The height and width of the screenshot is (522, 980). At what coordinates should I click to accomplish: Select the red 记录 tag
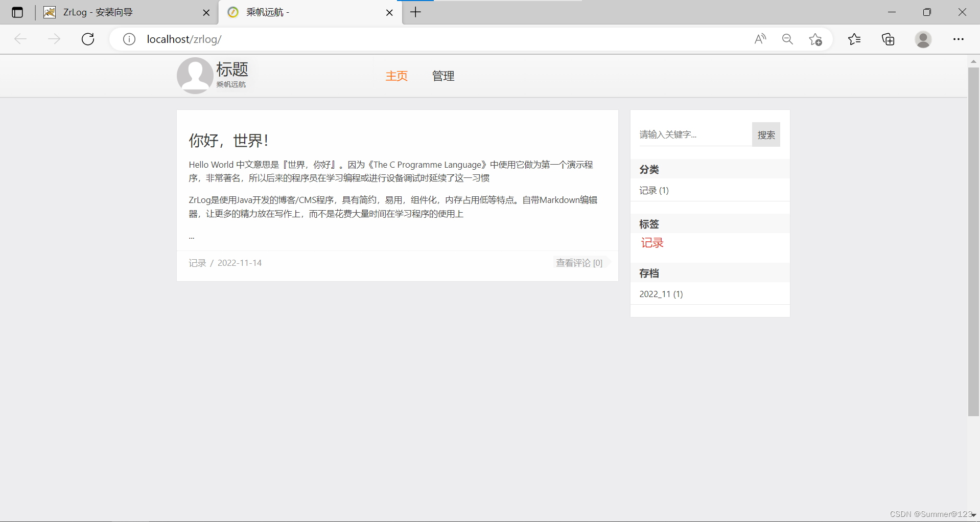pos(652,243)
